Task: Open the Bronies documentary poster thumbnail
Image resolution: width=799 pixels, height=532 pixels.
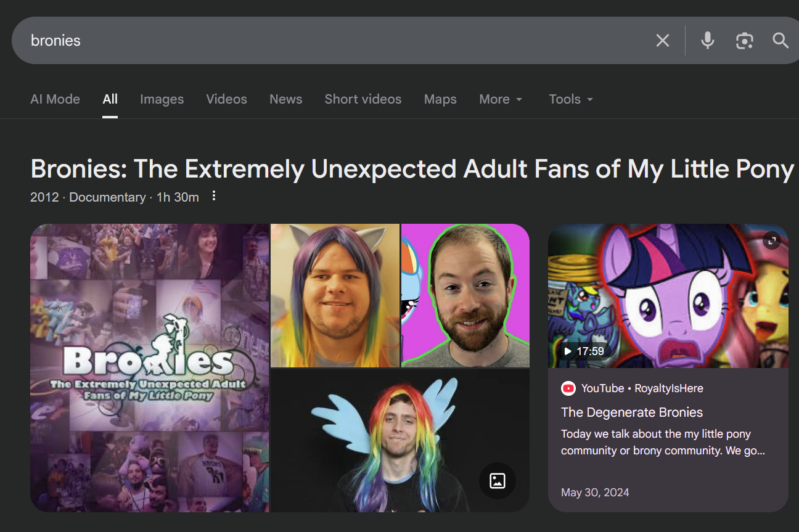Action: pyautogui.click(x=149, y=367)
